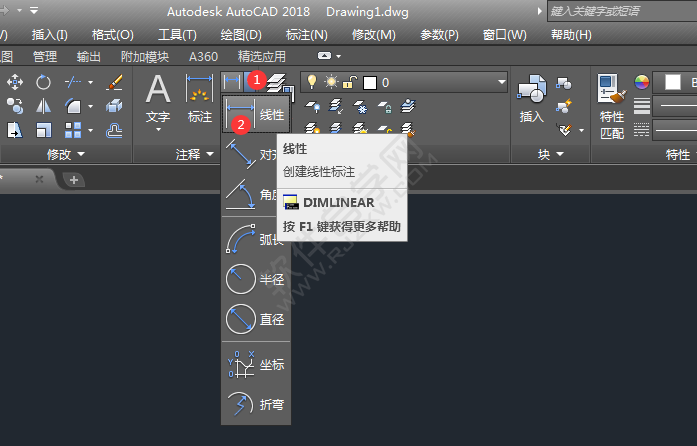Click the Create Block icon
Viewport: 697px width, 446px height.
tap(564, 83)
